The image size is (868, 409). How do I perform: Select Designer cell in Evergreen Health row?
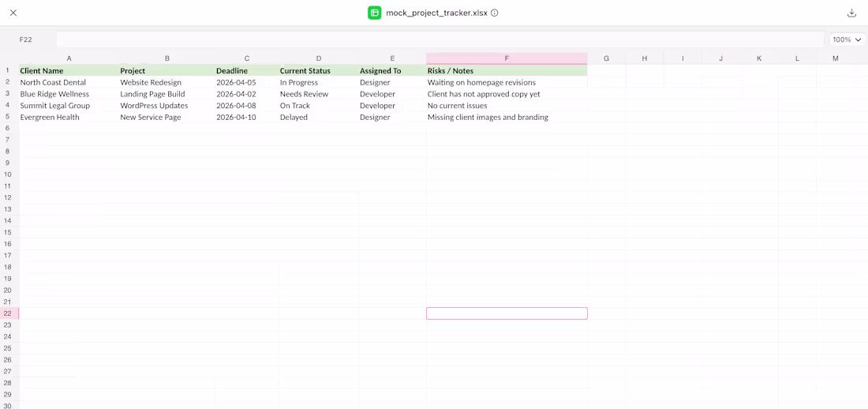(x=392, y=117)
